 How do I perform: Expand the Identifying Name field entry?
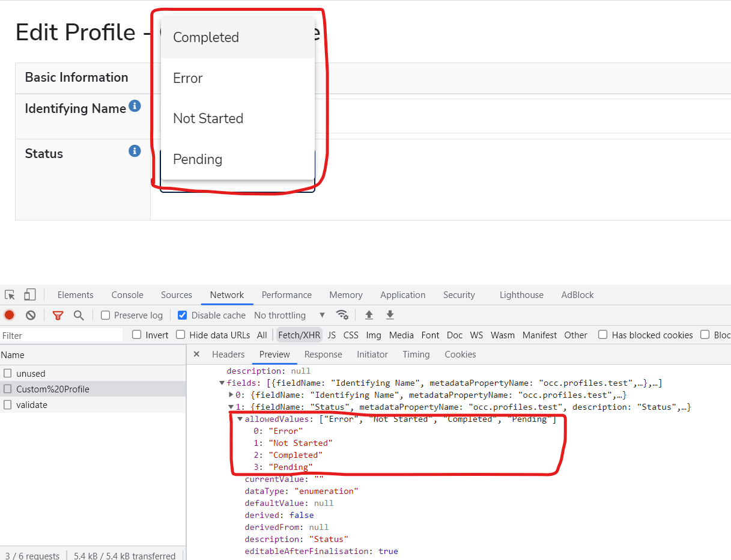tap(230, 395)
